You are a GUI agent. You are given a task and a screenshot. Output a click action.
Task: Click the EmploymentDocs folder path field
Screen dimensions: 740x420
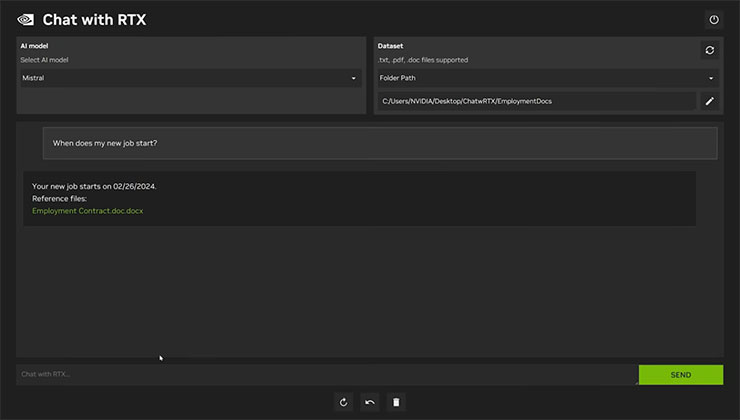click(537, 101)
